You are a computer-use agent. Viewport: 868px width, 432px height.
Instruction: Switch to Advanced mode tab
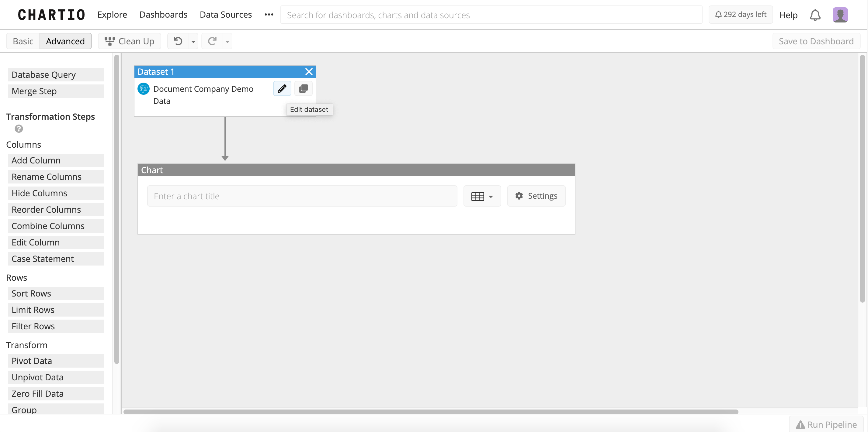(x=65, y=41)
